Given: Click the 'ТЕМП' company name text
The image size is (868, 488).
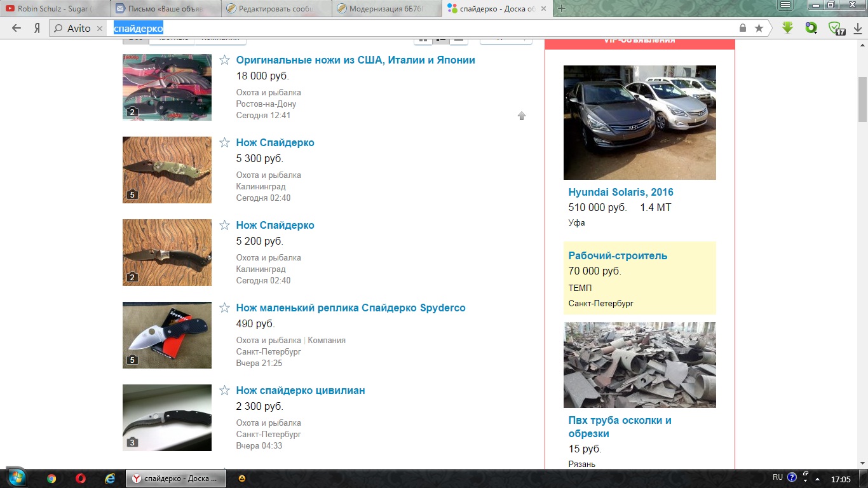Looking at the screenshot, I should pyautogui.click(x=580, y=288).
